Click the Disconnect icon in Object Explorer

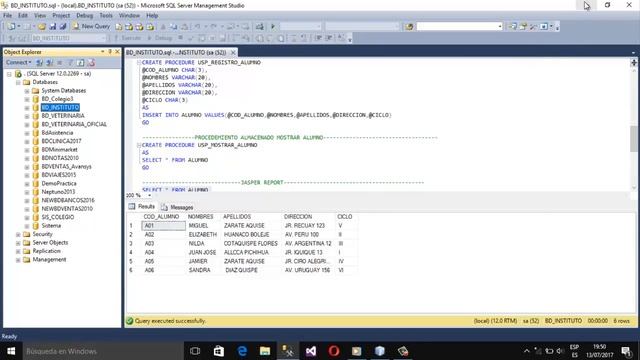pyautogui.click(x=49, y=62)
